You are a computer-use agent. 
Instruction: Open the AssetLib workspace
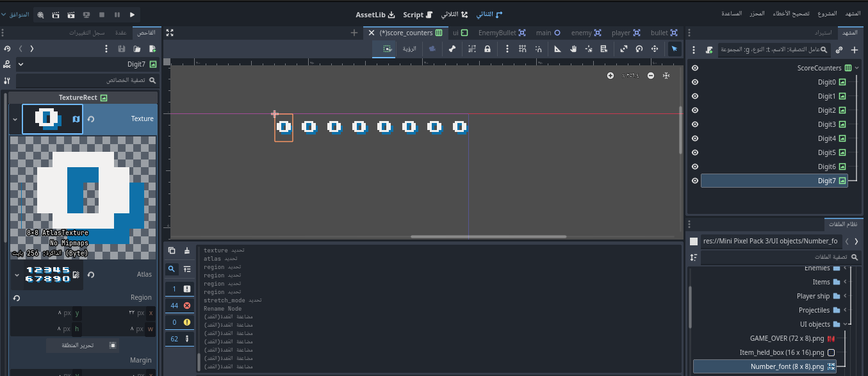(375, 14)
